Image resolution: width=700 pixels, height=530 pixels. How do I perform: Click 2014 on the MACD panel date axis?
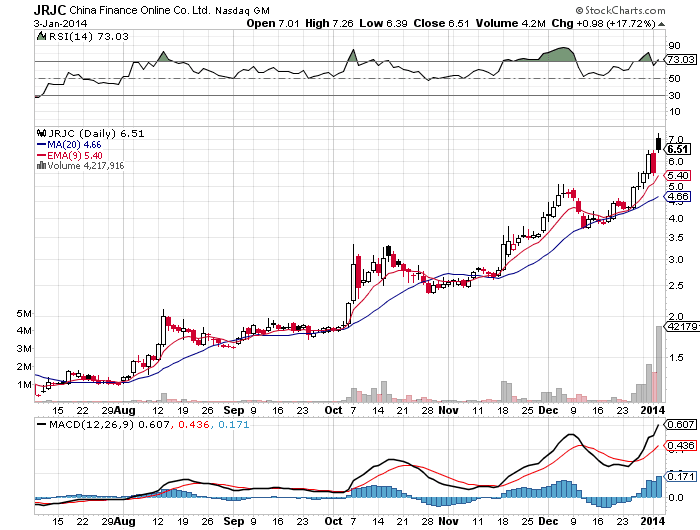coord(653,521)
